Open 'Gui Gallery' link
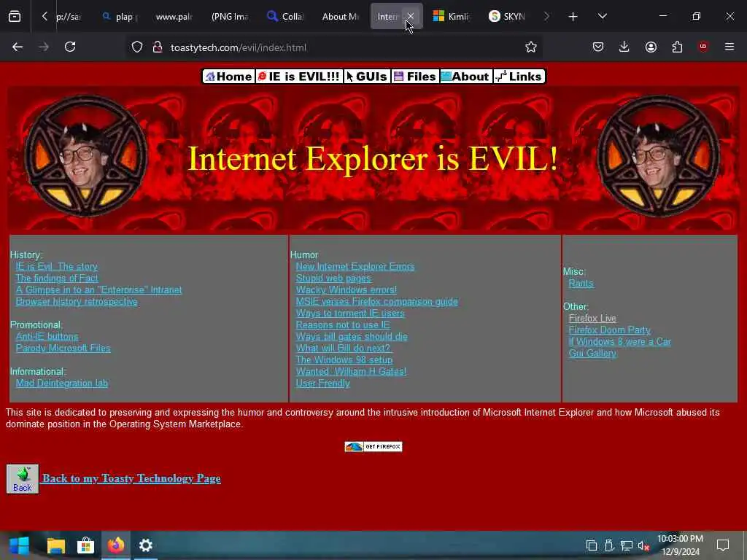Screen dimensions: 747x560 coord(592,354)
